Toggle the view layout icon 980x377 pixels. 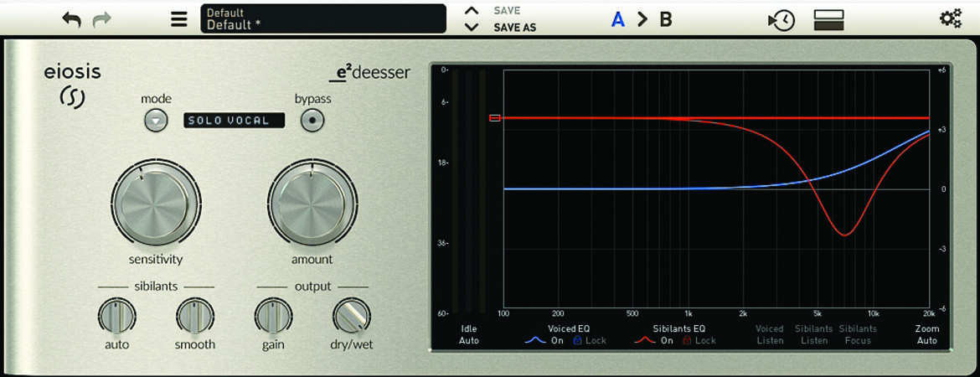[828, 20]
